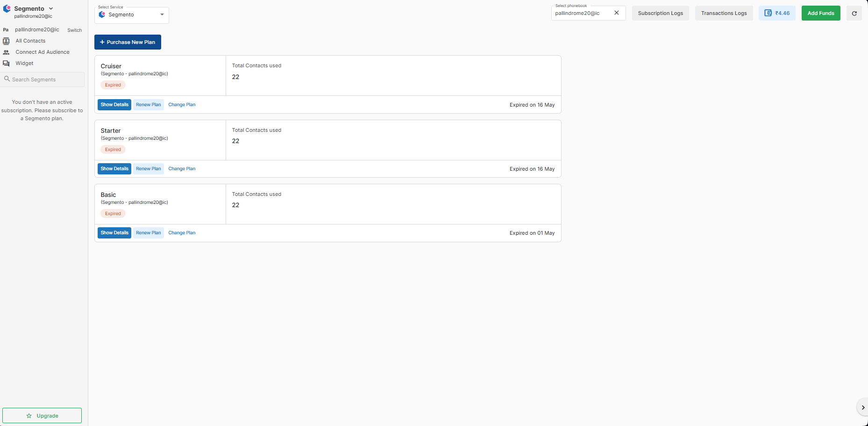Click the Search Segments field
Screen dimensions: 868x426
[x=43, y=79]
